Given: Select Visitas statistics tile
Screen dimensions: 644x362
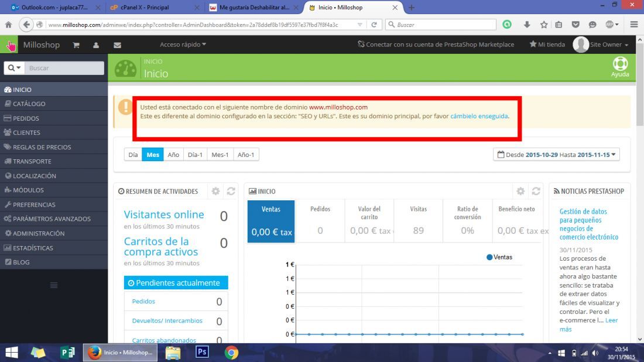Looking at the screenshot, I should point(418,221).
